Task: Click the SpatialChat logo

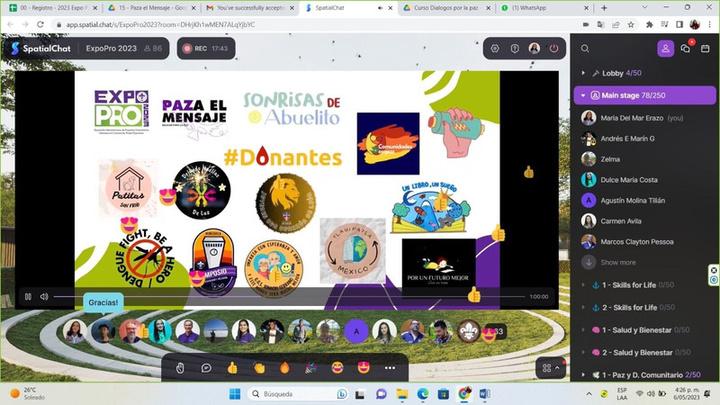Action: [40, 48]
